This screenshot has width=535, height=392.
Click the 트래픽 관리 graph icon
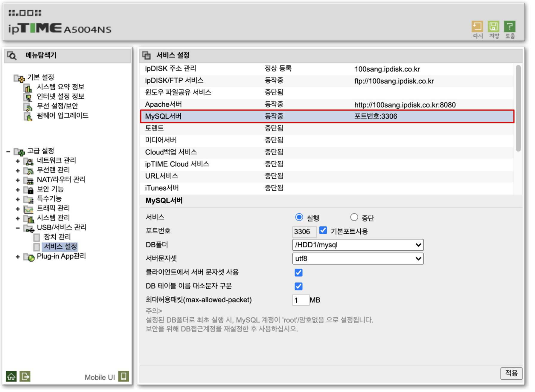point(29,209)
